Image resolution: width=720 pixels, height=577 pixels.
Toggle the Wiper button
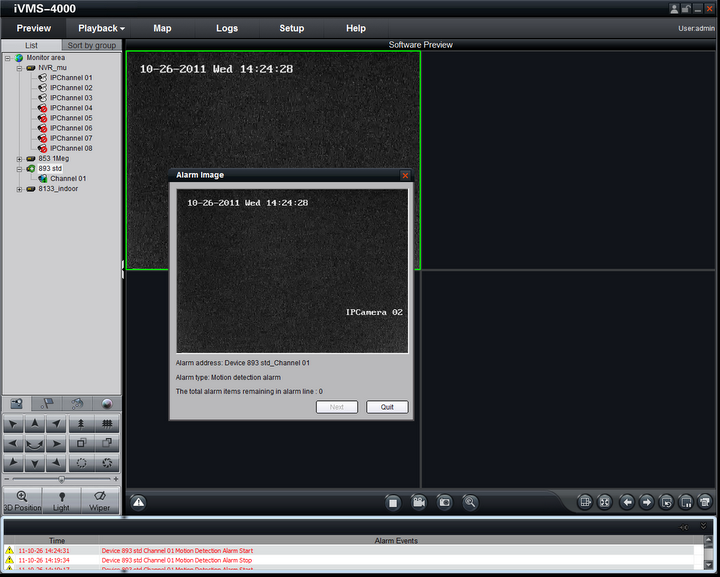(x=100, y=500)
